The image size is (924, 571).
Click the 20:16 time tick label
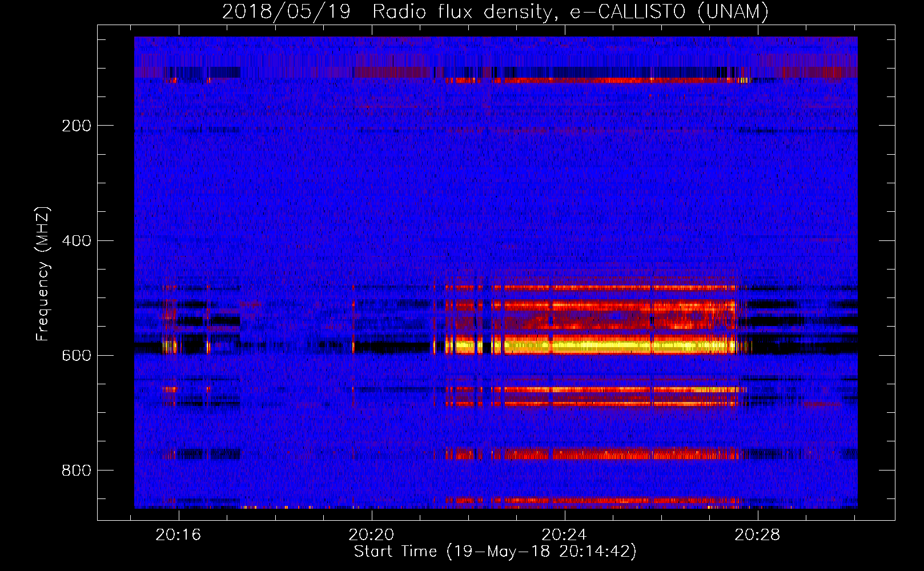[179, 535]
